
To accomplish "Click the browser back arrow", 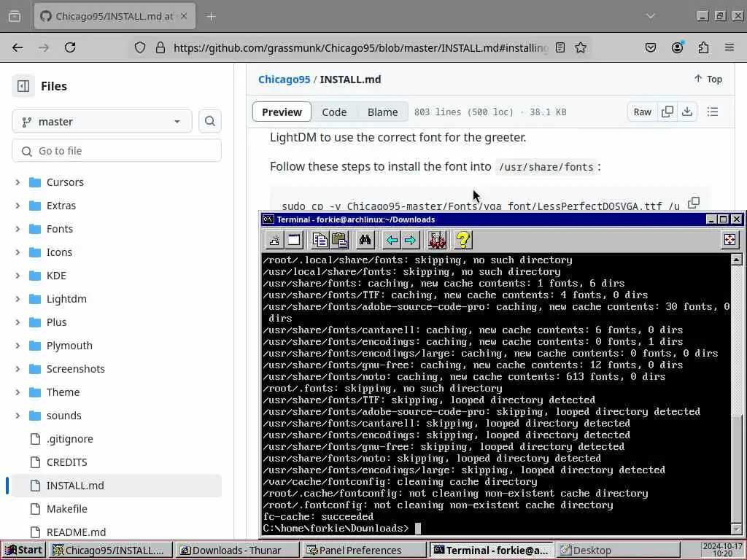I will [18, 47].
